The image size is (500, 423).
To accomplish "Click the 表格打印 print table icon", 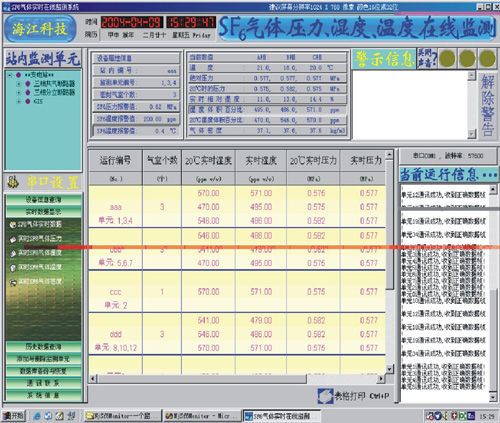I will point(325,396).
